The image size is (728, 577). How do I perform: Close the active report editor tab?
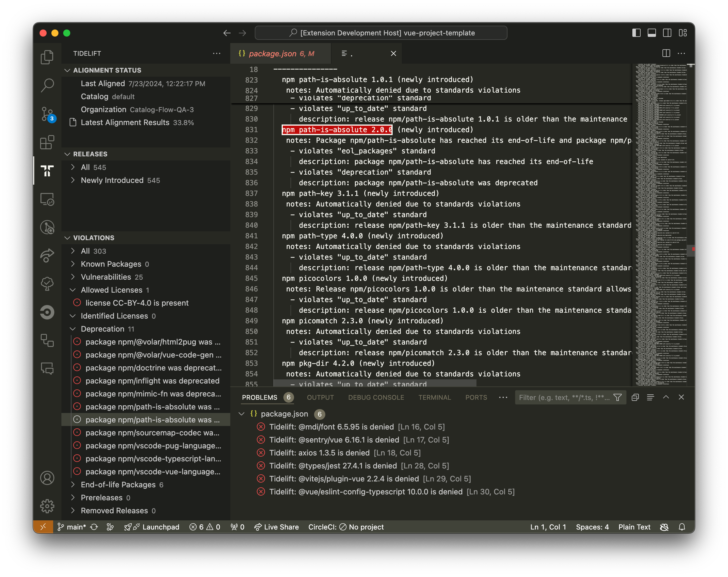point(394,53)
